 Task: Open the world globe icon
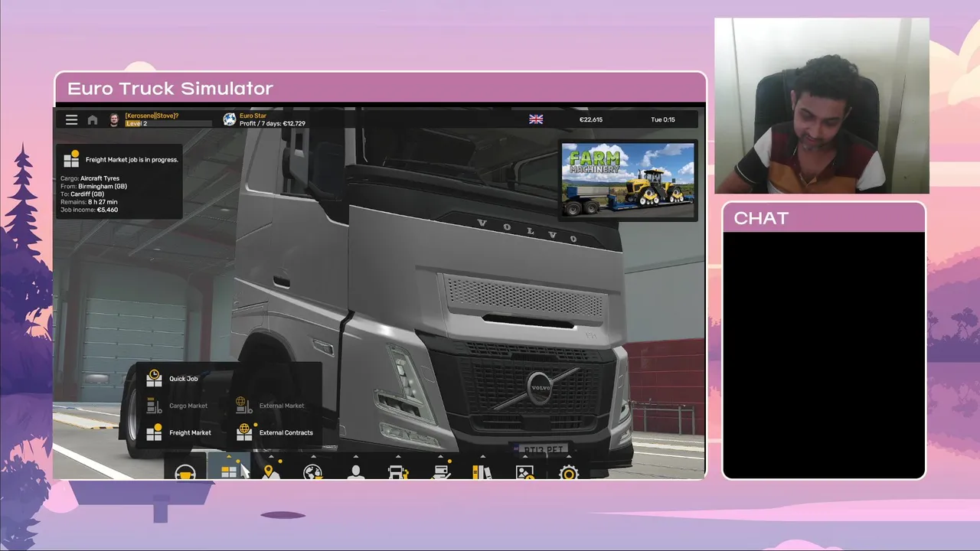(x=312, y=472)
